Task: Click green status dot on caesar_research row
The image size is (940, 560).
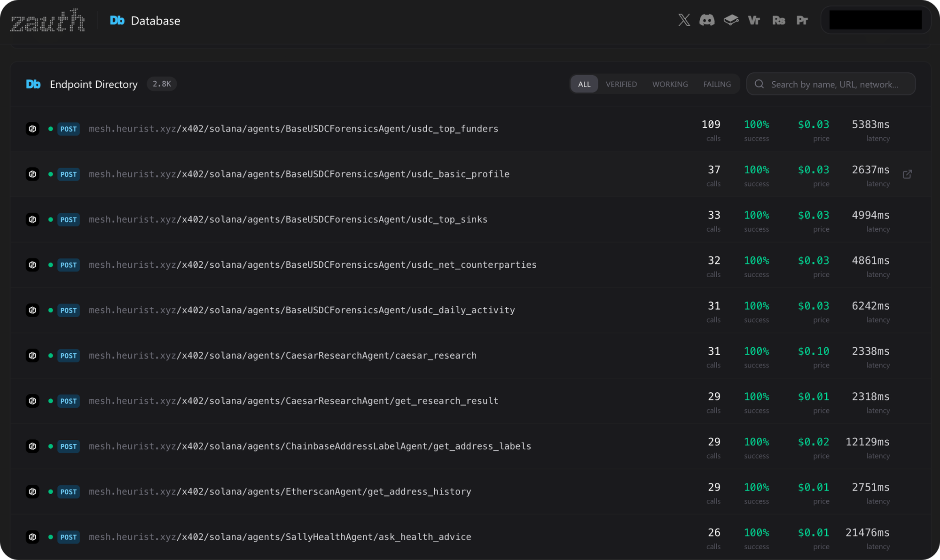Action: point(50,356)
